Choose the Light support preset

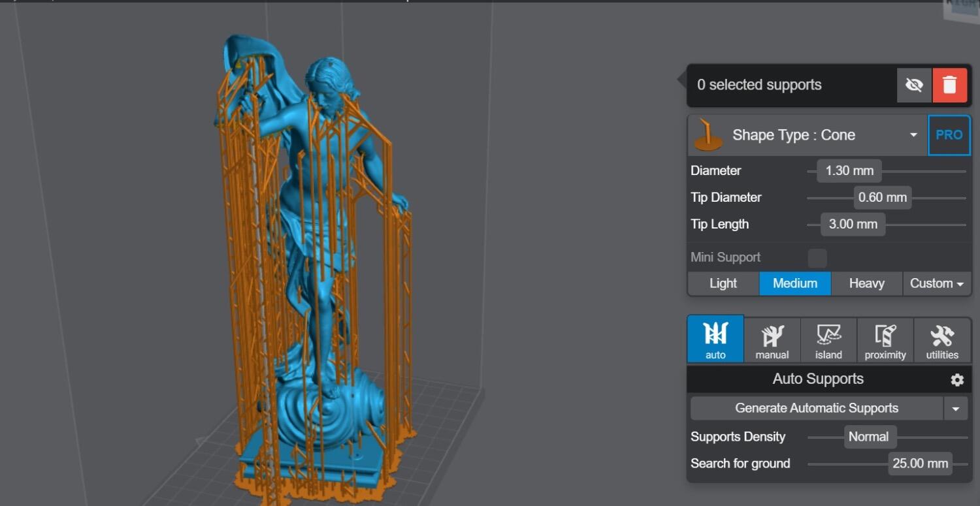point(723,283)
